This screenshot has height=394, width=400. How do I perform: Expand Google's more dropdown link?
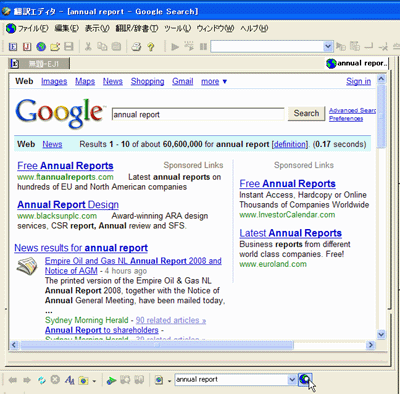coord(214,81)
